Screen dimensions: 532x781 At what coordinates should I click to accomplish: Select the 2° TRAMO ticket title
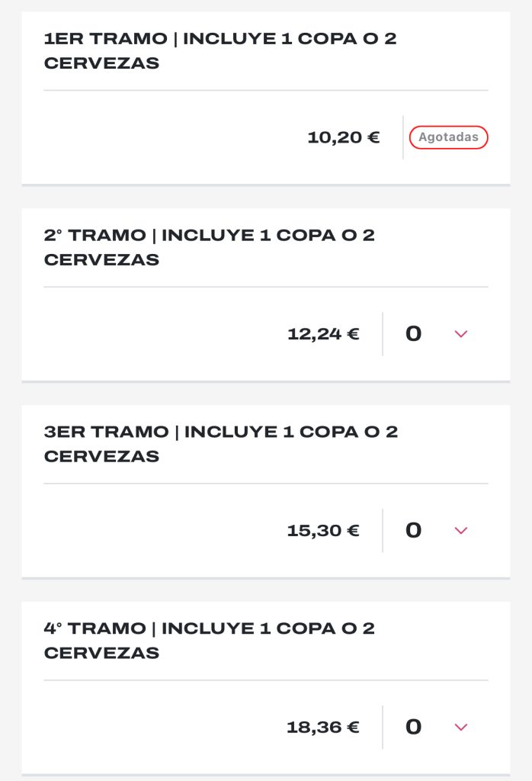pos(210,247)
